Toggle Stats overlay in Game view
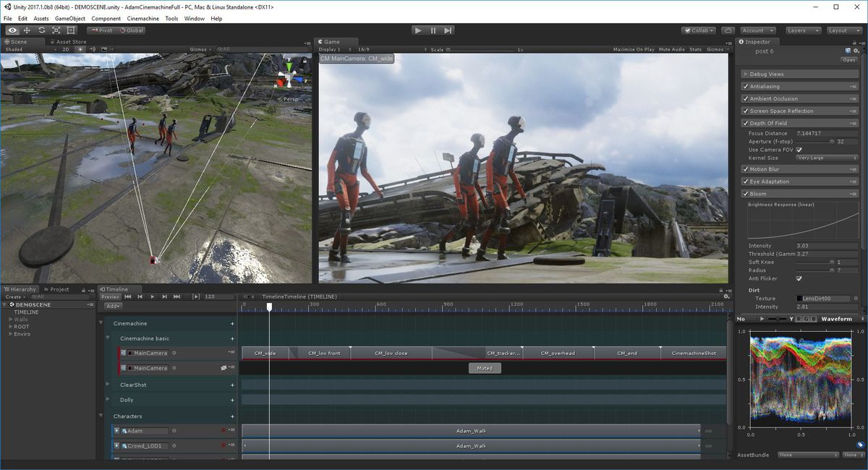The width and height of the screenshot is (868, 470). tap(695, 49)
